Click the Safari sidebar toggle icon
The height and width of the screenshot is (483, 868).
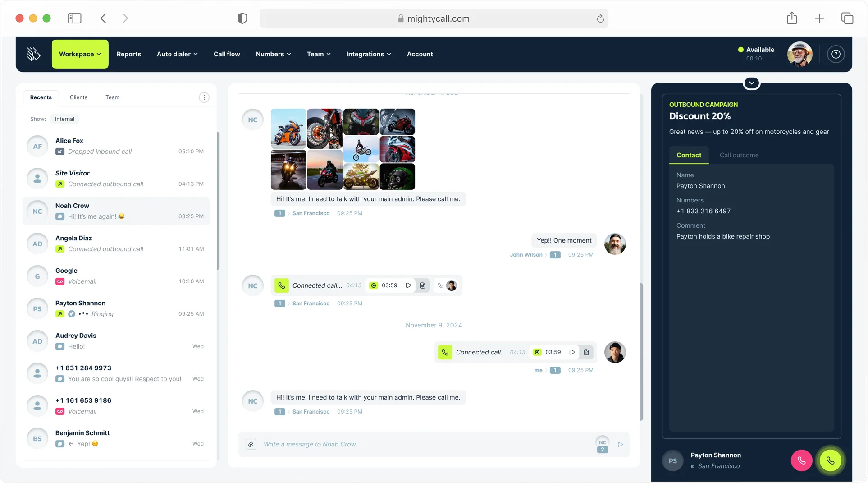tap(74, 18)
